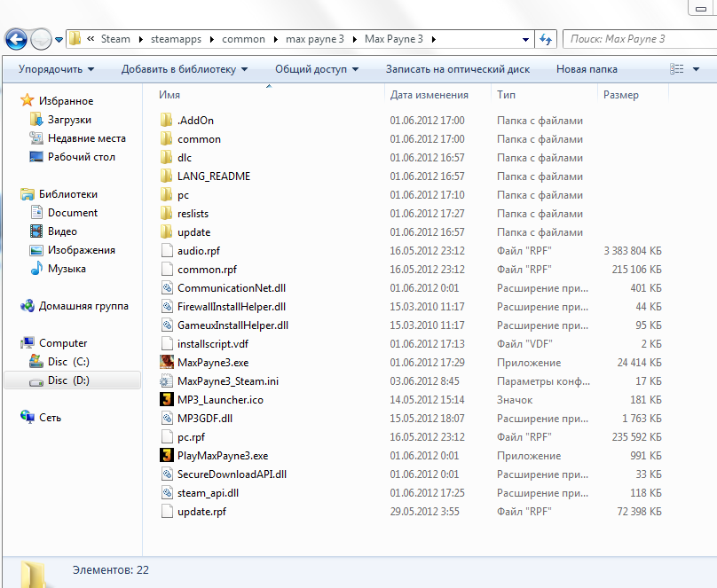Select the LANG_README folder icon
Image resolution: width=717 pixels, height=588 pixels.
click(167, 176)
